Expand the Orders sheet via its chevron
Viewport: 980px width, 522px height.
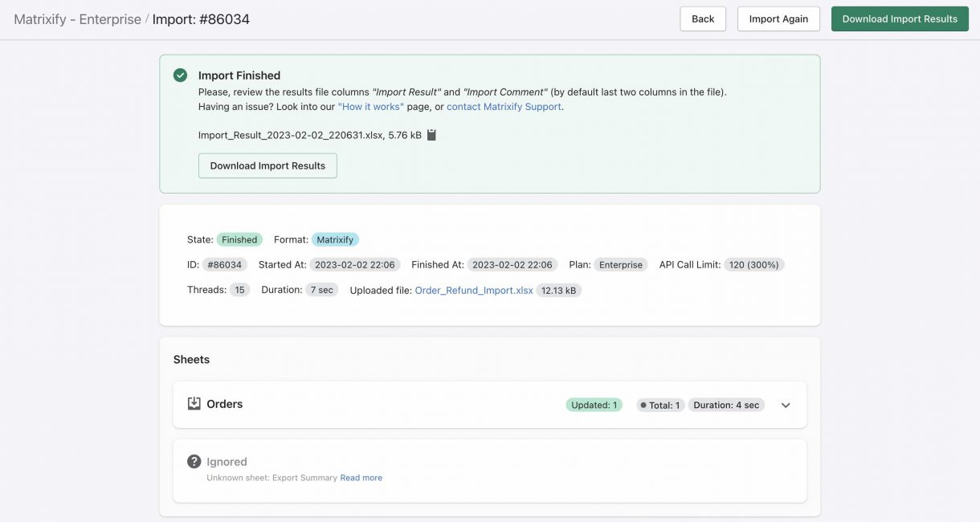(785, 405)
